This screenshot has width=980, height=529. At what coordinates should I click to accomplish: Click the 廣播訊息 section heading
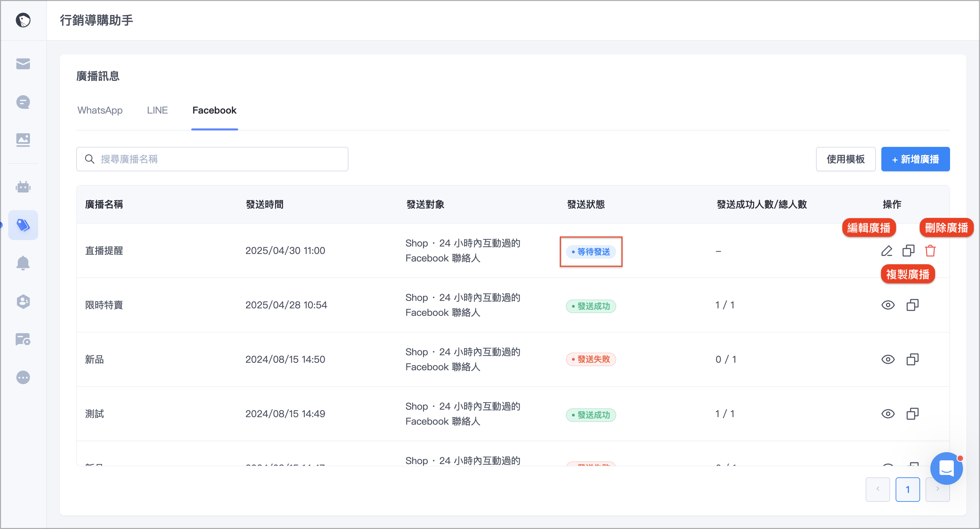(98, 76)
